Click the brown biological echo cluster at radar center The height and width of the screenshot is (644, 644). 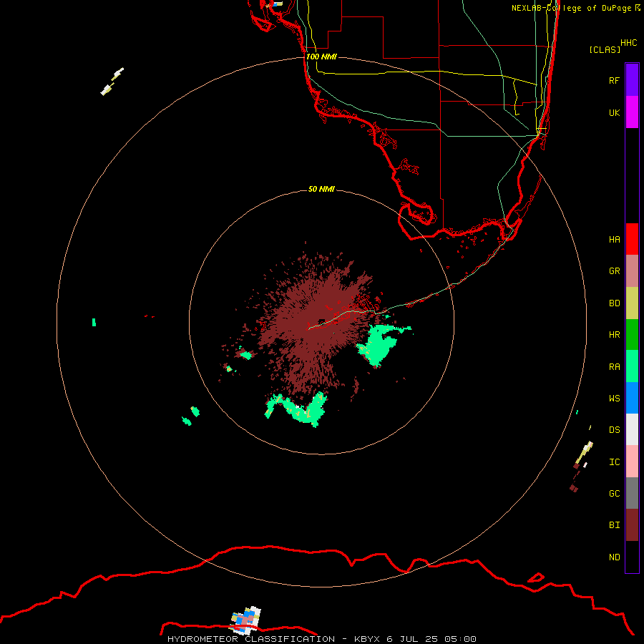coord(316,324)
